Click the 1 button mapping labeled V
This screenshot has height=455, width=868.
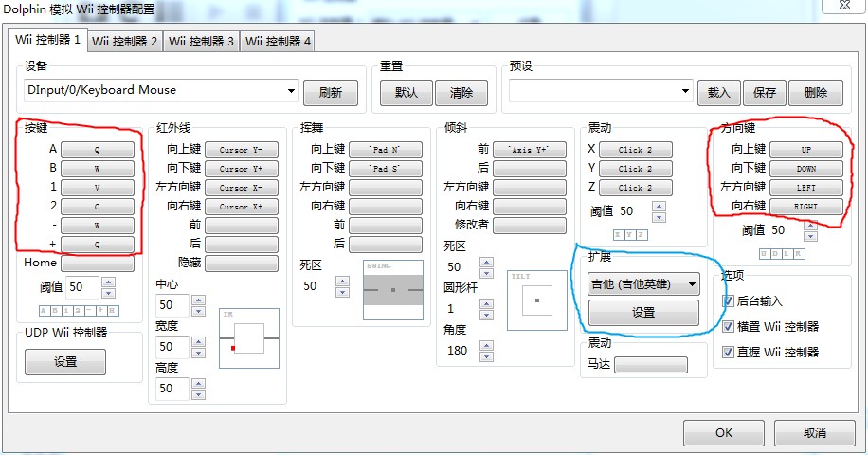(98, 188)
